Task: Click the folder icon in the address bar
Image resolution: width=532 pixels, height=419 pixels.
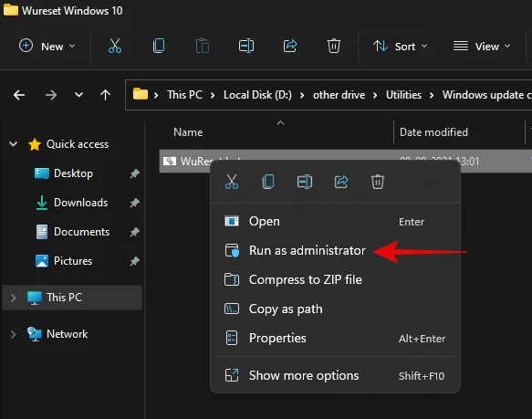Action: pyautogui.click(x=141, y=94)
